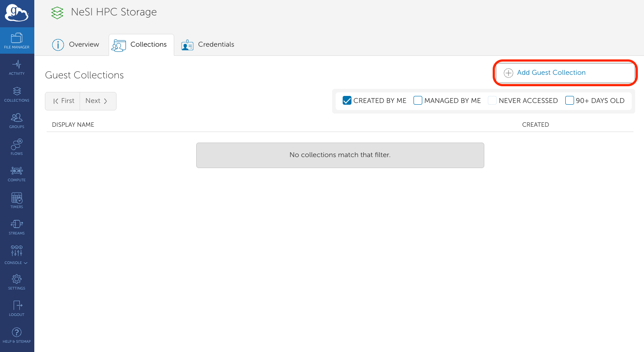Enable the Managed By Me filter
The height and width of the screenshot is (352, 644).
418,101
